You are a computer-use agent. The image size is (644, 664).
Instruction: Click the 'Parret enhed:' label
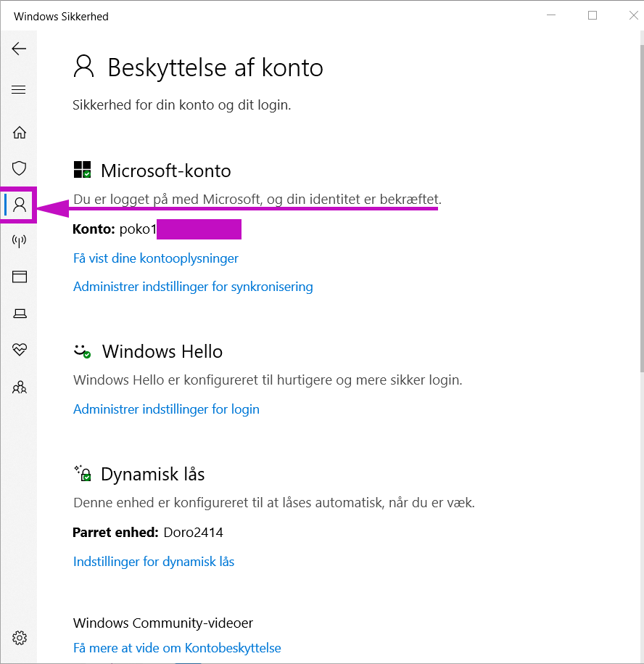(115, 533)
